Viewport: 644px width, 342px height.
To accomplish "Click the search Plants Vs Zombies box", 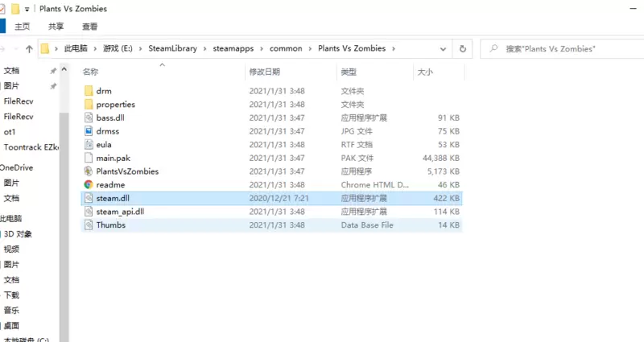I will [562, 49].
